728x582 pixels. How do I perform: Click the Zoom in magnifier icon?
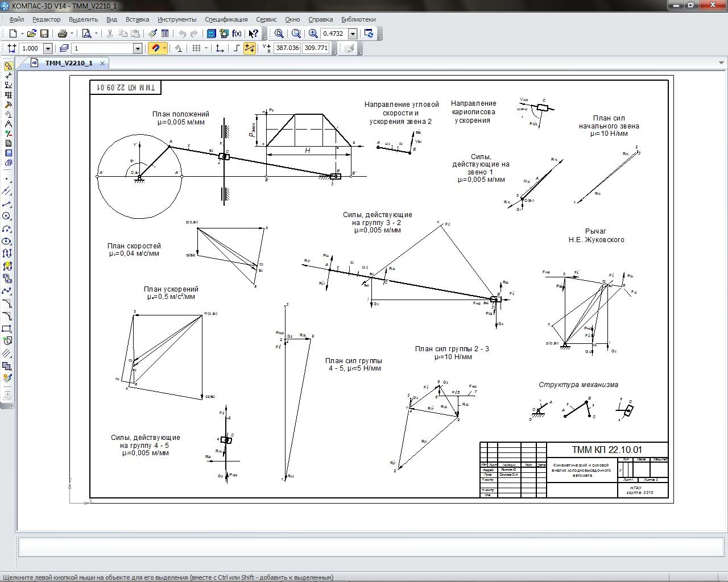313,34
